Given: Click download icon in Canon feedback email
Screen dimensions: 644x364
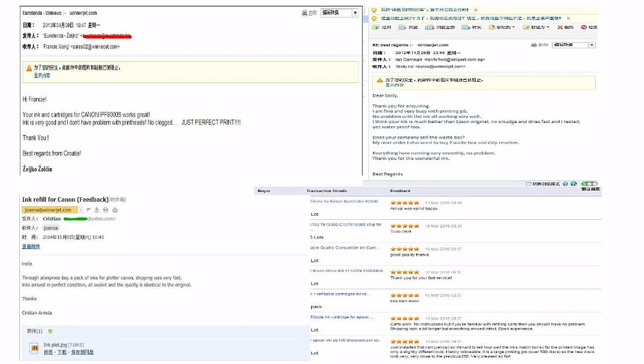Looking at the screenshot, I should tap(97, 210).
